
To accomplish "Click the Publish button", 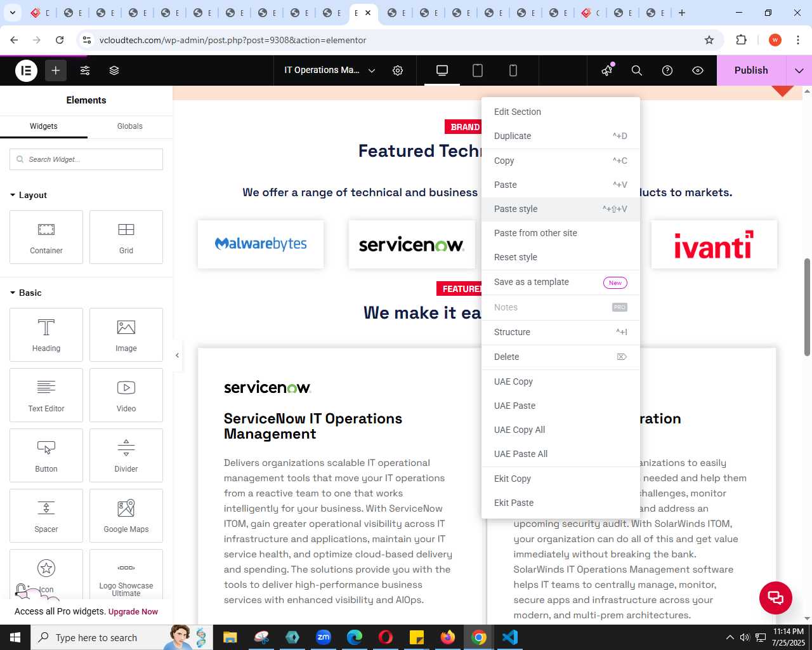I will (751, 70).
